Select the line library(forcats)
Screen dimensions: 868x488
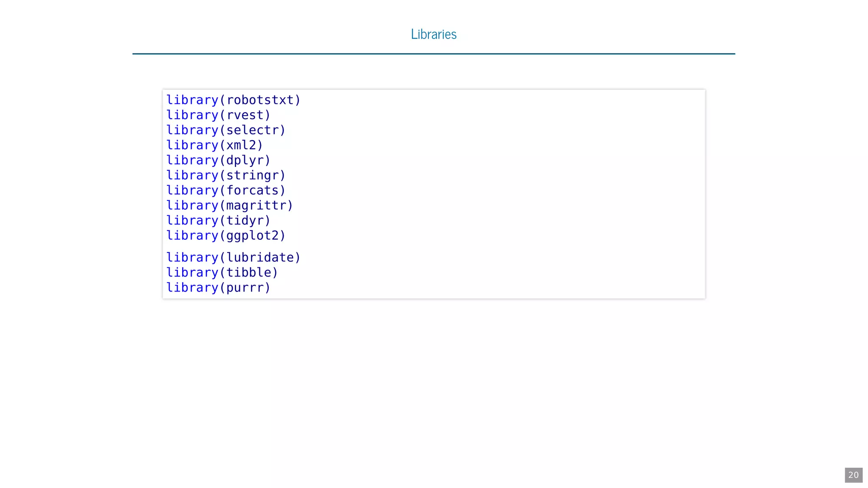point(225,190)
